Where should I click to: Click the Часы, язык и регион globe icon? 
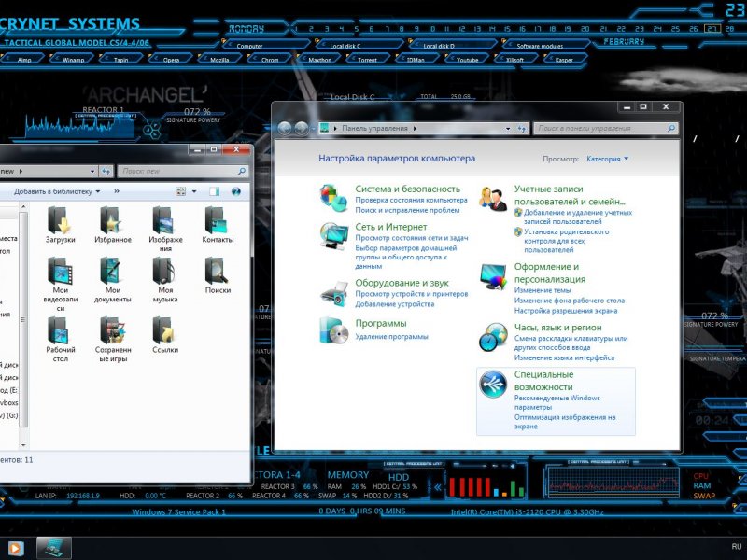[x=493, y=337]
